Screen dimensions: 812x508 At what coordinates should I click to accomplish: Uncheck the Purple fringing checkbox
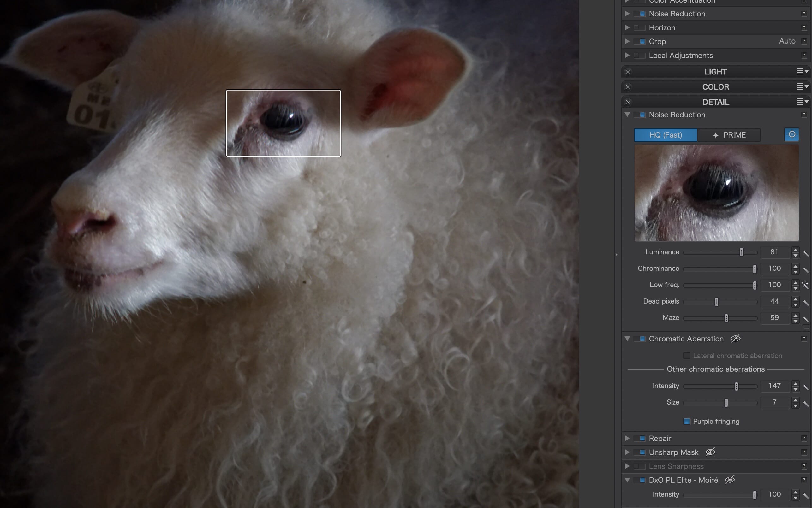687,421
